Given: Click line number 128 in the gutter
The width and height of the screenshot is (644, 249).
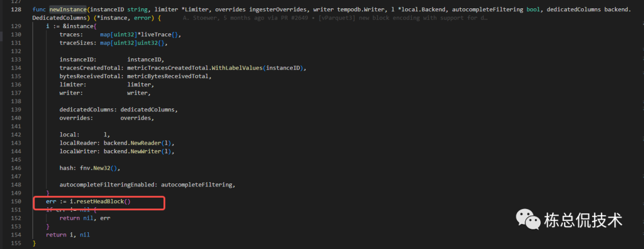Looking at the screenshot, I should (16, 10).
